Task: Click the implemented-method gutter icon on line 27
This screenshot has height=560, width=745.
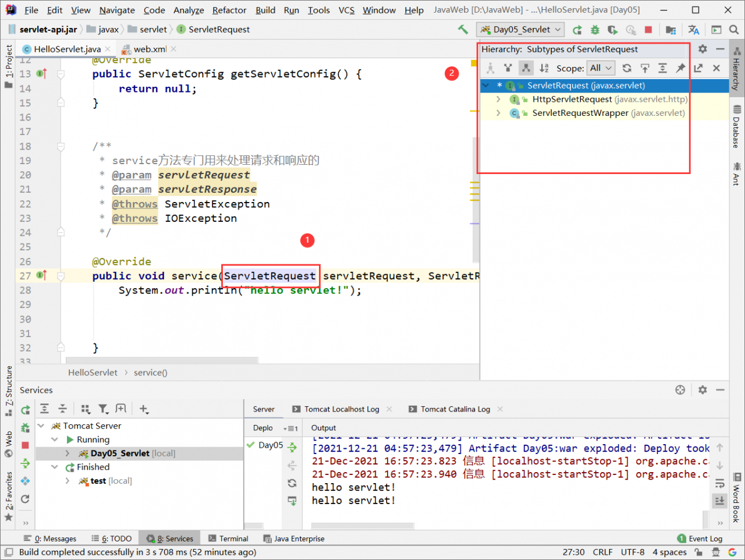Action: tap(41, 275)
